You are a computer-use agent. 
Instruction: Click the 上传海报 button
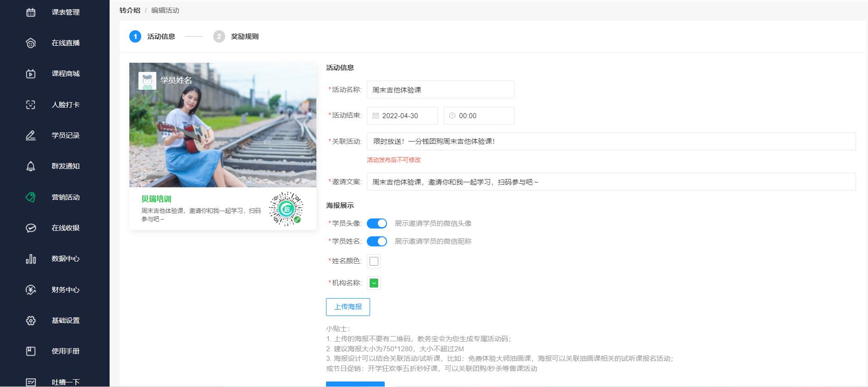click(348, 307)
